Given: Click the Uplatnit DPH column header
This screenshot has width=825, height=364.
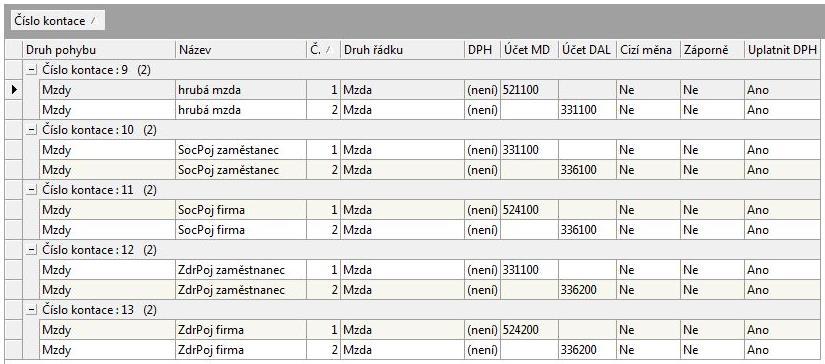Looking at the screenshot, I should [x=783, y=50].
